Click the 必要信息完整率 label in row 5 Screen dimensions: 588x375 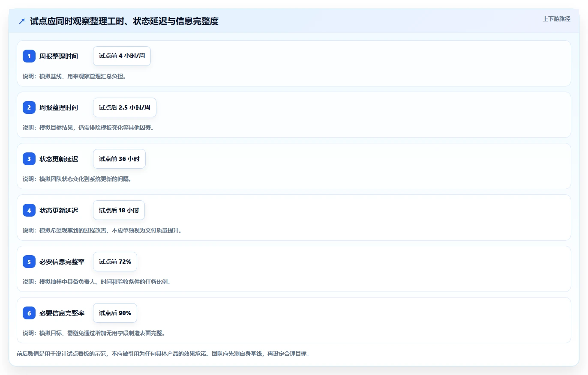62,262
